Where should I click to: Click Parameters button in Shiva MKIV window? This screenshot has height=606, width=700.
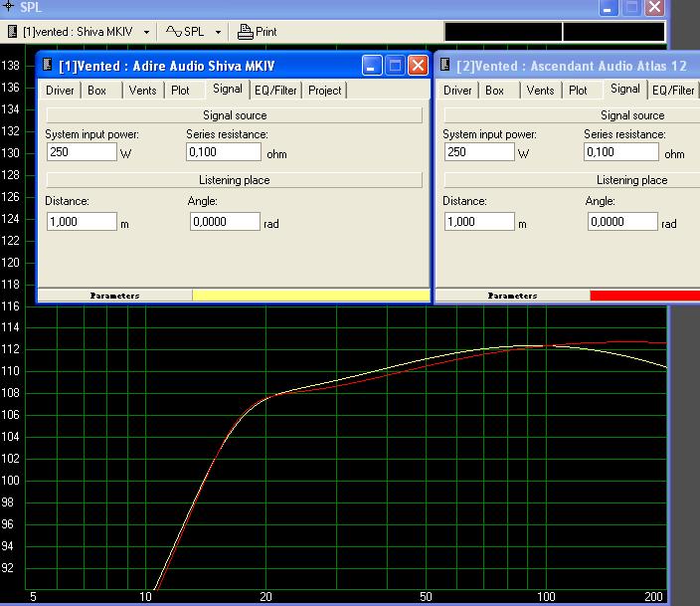click(115, 296)
